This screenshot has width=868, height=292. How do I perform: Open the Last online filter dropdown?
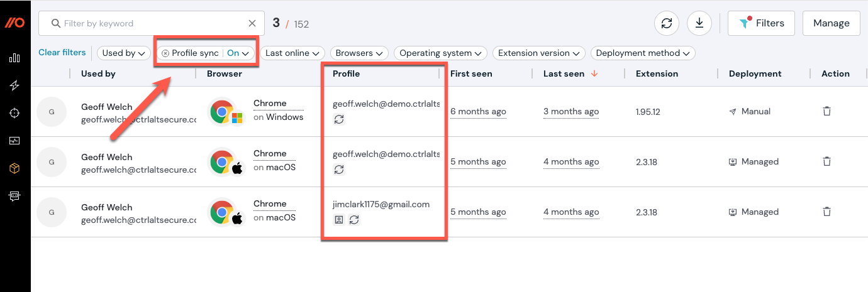click(x=292, y=53)
